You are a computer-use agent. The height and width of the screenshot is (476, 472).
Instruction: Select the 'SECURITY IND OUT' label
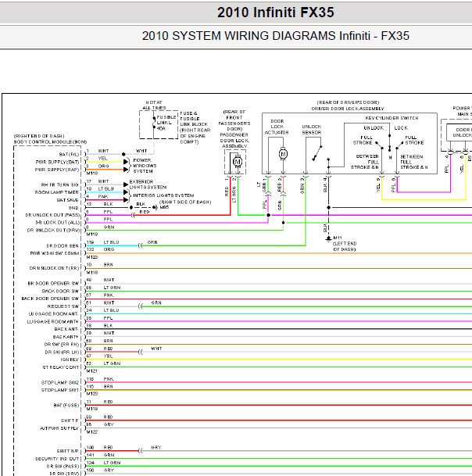(x=57, y=459)
